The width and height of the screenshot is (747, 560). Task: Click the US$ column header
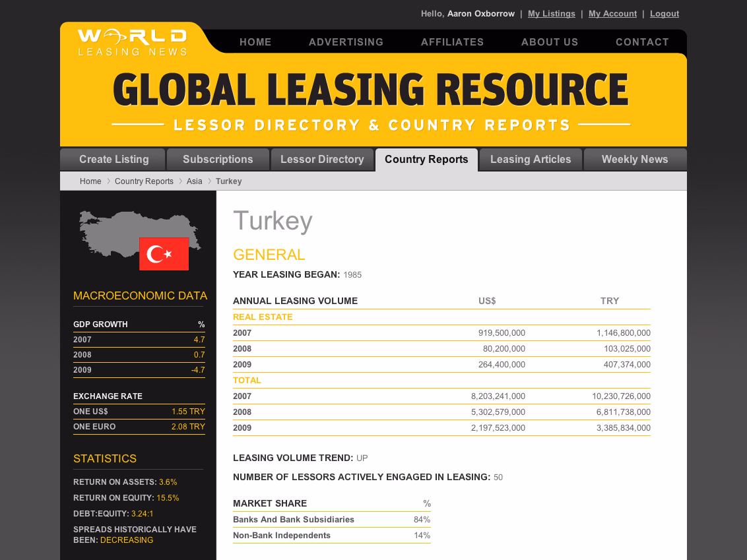tap(487, 301)
